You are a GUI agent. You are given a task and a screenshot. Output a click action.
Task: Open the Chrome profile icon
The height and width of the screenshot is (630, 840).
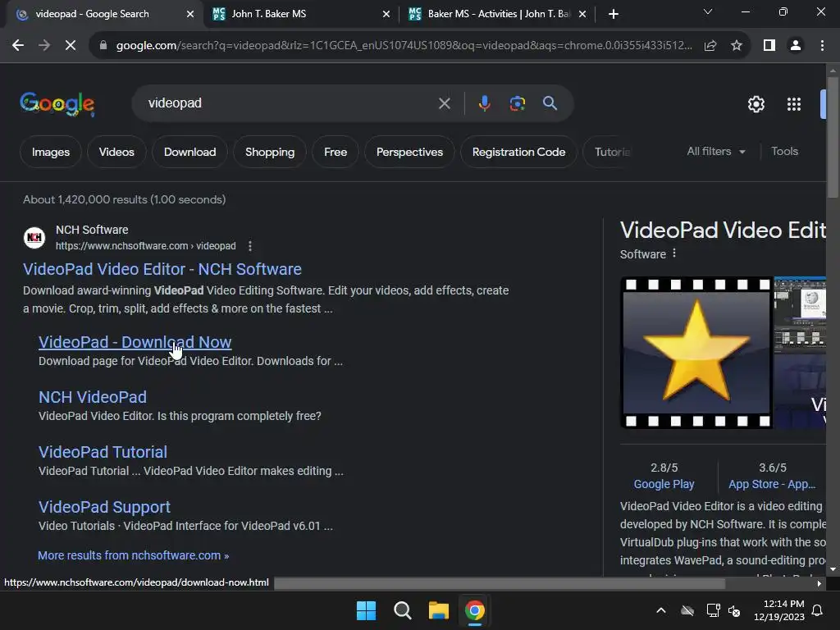click(x=796, y=46)
